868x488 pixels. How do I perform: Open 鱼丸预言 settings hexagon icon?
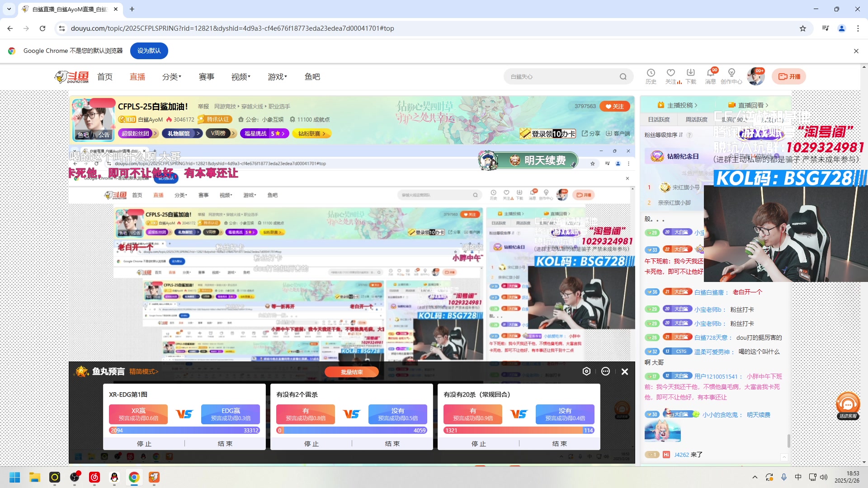[586, 371]
